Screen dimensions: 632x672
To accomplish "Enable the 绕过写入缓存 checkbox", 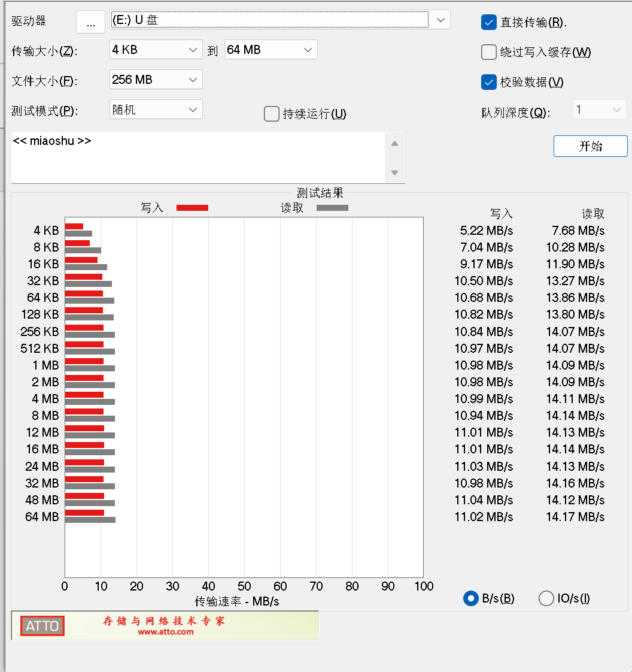I will (x=488, y=52).
